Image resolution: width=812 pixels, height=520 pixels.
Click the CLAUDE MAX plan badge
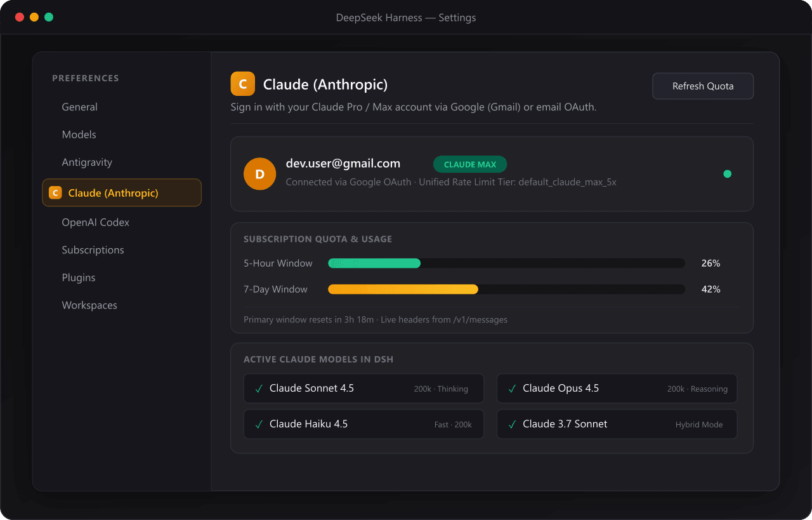pos(470,164)
